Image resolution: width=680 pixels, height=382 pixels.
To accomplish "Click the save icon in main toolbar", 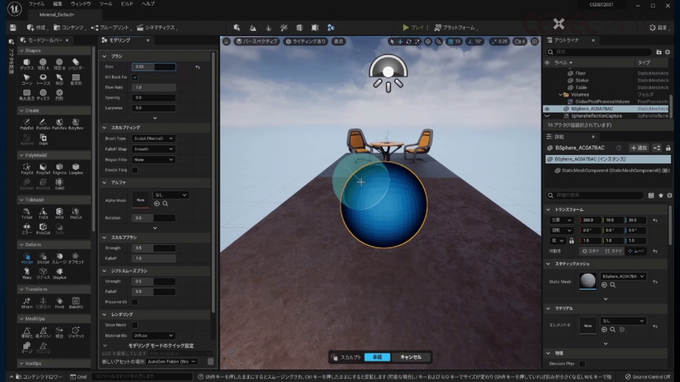I will (x=13, y=28).
